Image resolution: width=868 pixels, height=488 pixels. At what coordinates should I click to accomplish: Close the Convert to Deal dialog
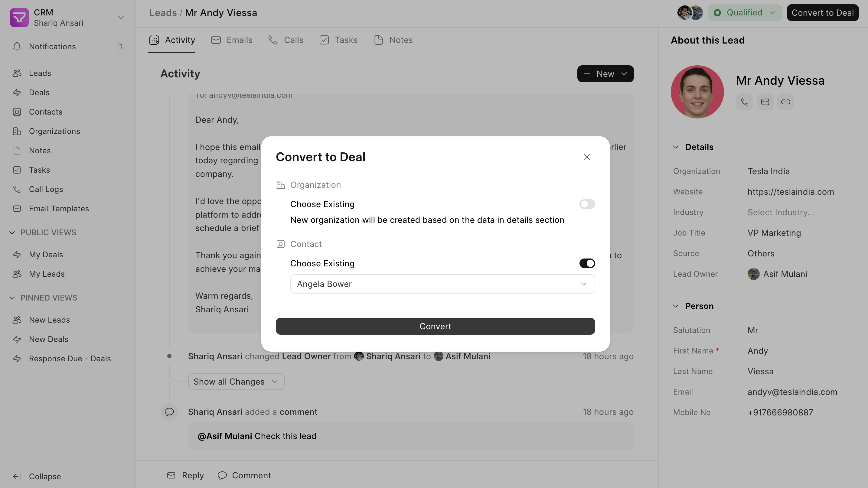(x=586, y=157)
